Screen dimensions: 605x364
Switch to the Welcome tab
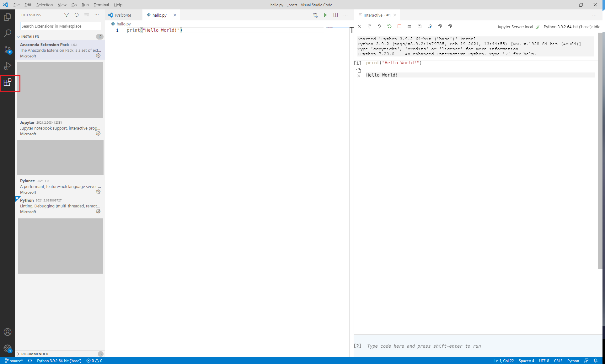tap(123, 15)
